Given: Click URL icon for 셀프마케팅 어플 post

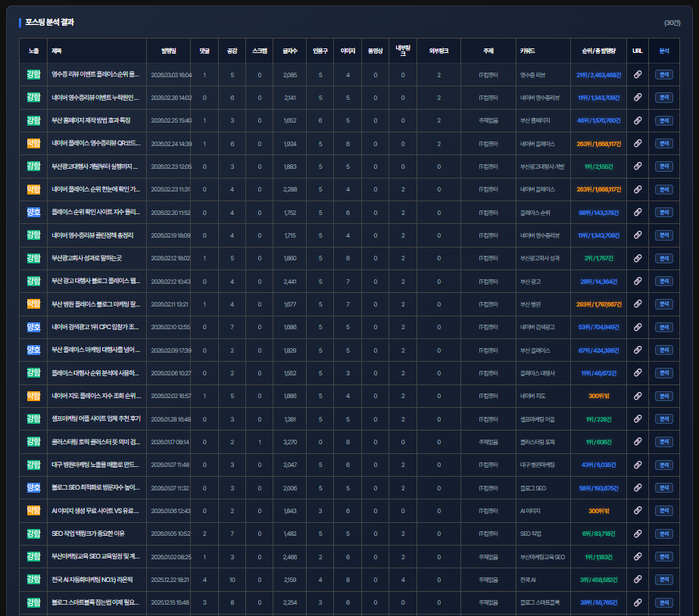Looking at the screenshot, I should coord(638,419).
